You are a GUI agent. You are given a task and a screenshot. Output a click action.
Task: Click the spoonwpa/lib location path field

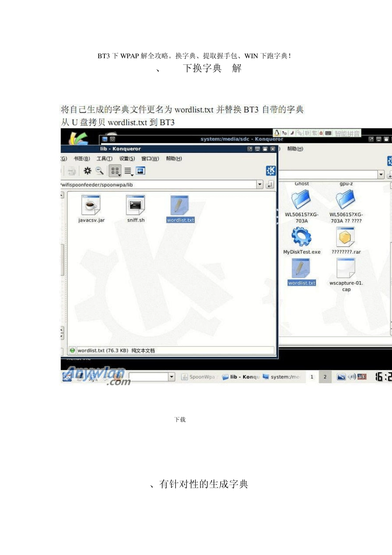pyautogui.click(x=158, y=185)
